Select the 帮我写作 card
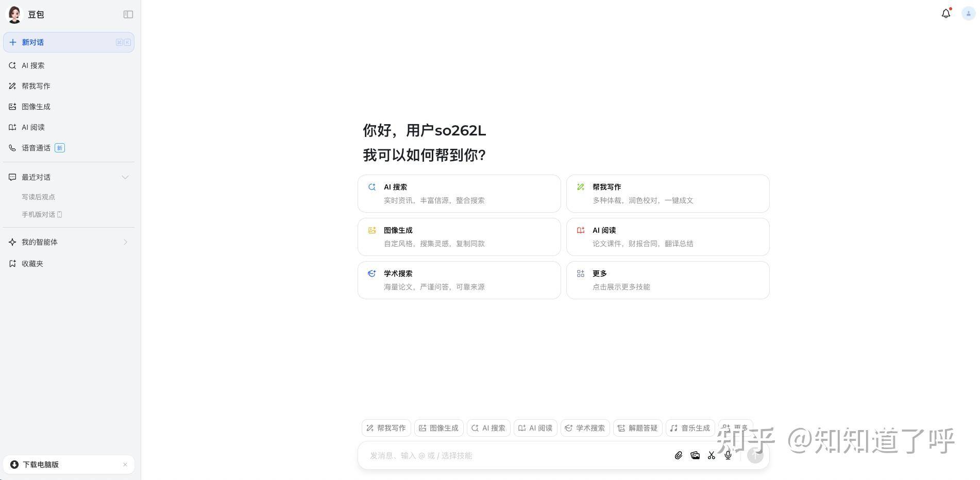The image size is (980, 480). (668, 194)
